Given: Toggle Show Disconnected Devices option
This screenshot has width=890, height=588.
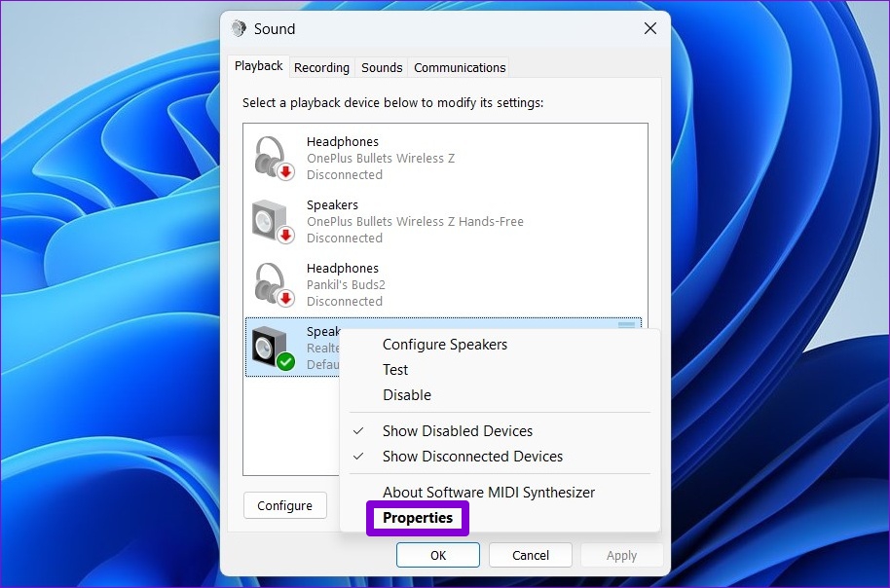Looking at the screenshot, I should pos(472,457).
